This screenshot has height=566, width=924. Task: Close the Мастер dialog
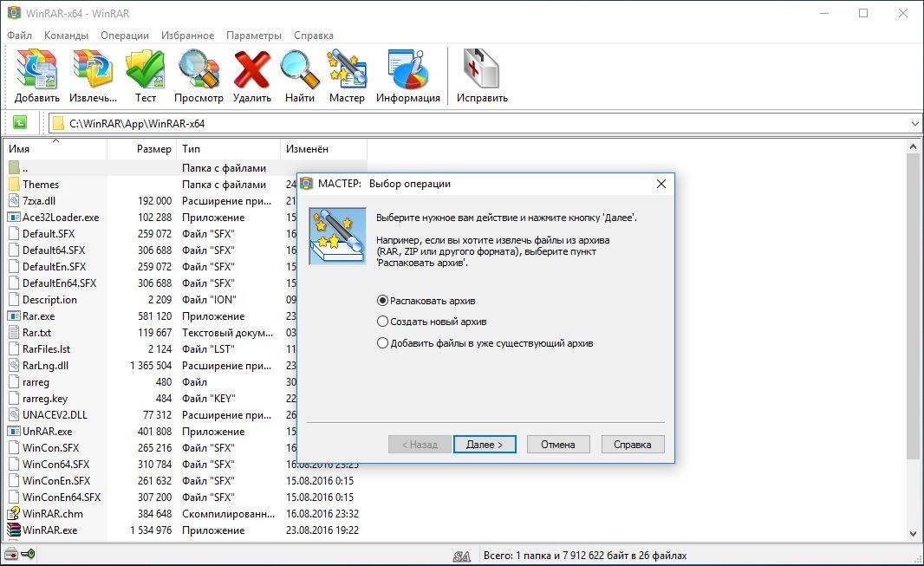click(661, 184)
